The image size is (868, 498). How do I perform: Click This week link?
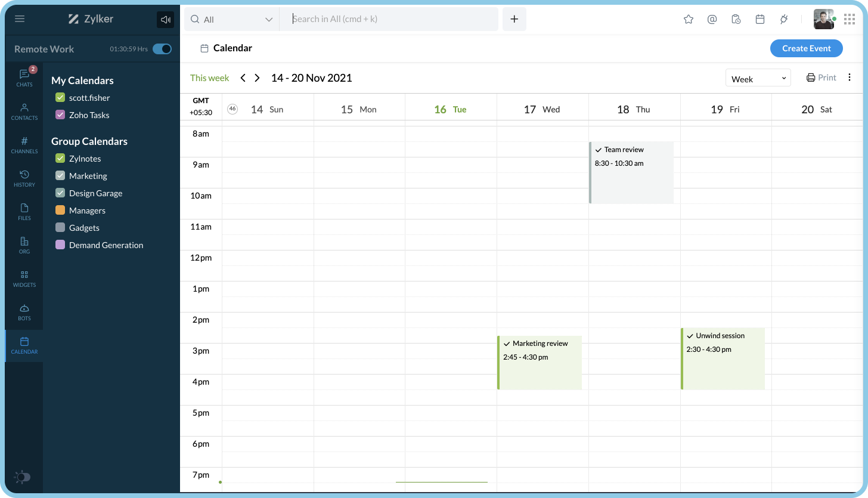click(x=210, y=78)
